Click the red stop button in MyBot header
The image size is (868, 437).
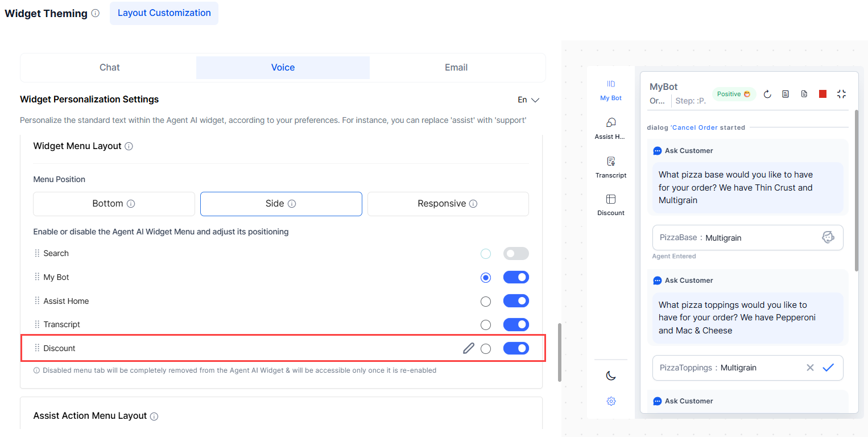click(822, 94)
